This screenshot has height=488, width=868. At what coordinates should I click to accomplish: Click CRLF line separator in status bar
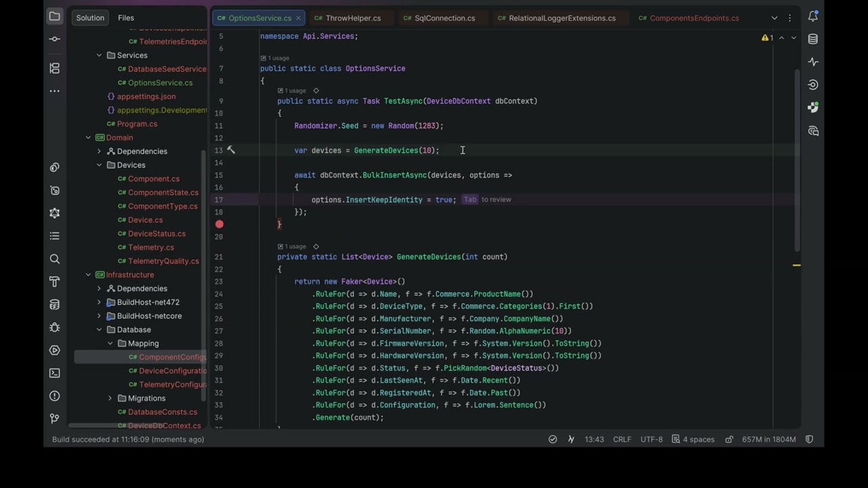tap(622, 439)
